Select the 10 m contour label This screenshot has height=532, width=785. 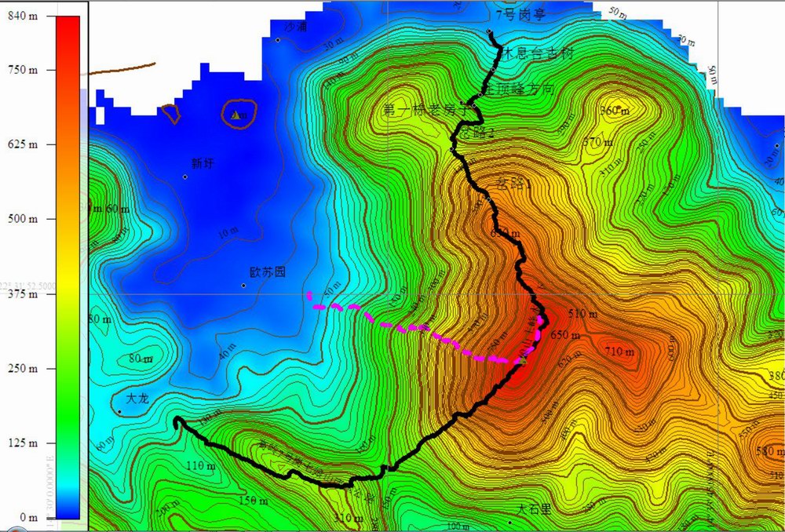point(228,233)
